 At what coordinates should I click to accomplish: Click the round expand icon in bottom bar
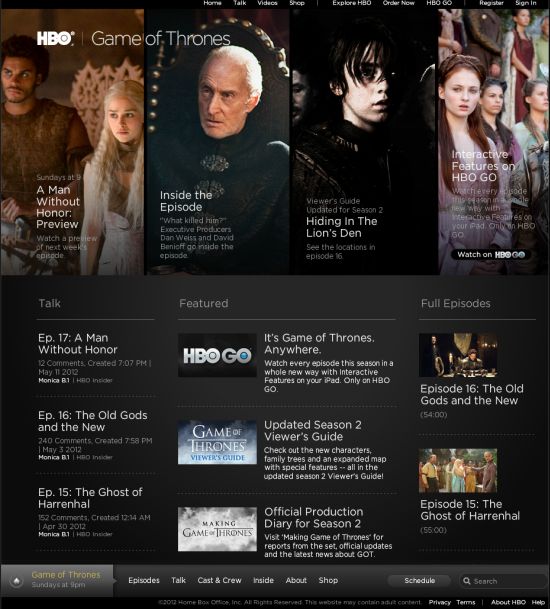click(16, 581)
